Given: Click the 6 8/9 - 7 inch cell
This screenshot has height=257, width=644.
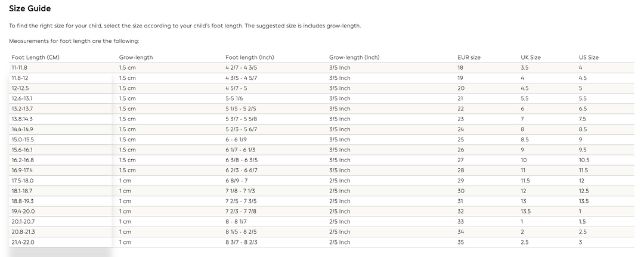Looking at the screenshot, I should (x=237, y=181).
